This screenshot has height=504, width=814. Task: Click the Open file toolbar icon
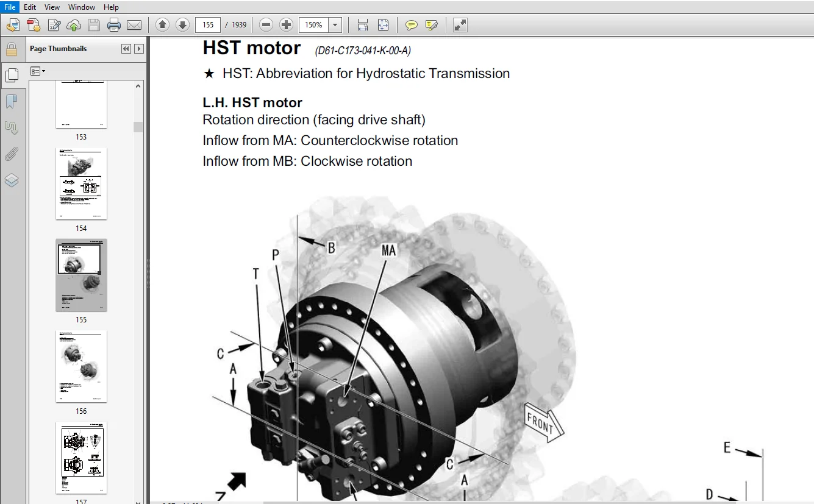[13, 25]
